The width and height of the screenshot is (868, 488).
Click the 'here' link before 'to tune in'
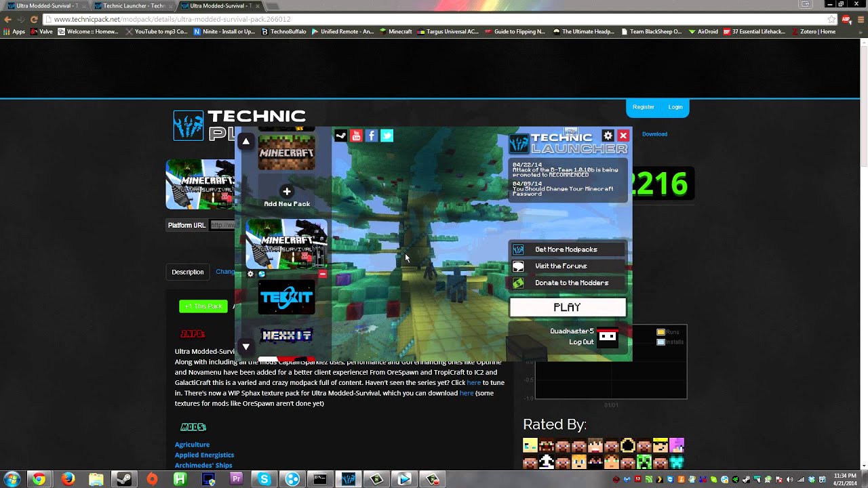(x=473, y=382)
